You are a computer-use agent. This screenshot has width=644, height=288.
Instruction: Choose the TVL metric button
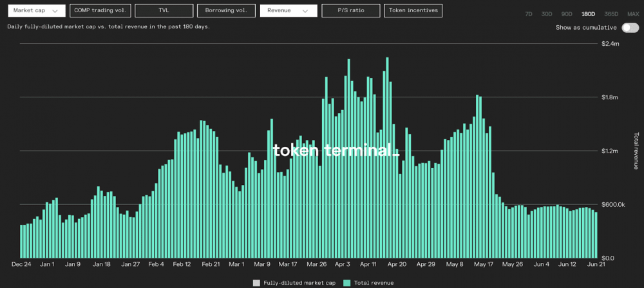click(164, 10)
